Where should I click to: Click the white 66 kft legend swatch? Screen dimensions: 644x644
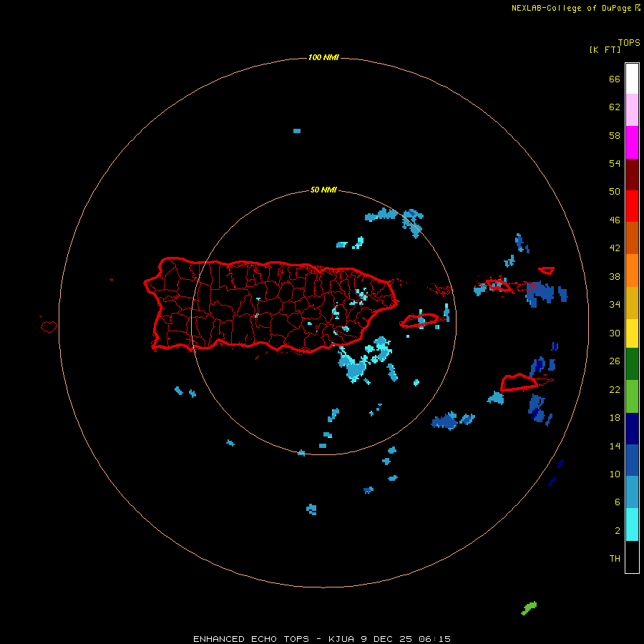(x=632, y=79)
